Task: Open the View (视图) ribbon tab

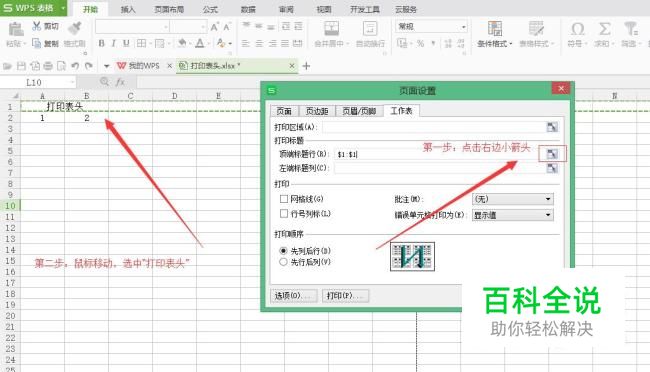Action: coord(324,9)
